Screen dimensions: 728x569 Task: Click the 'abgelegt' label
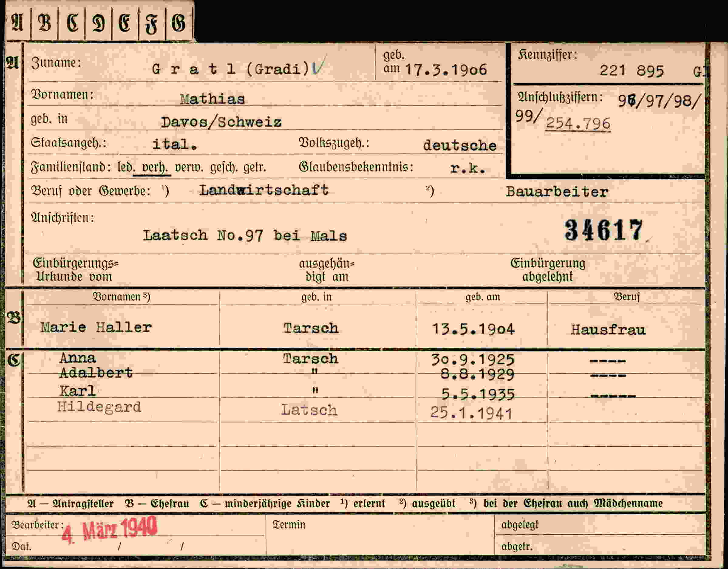520,525
